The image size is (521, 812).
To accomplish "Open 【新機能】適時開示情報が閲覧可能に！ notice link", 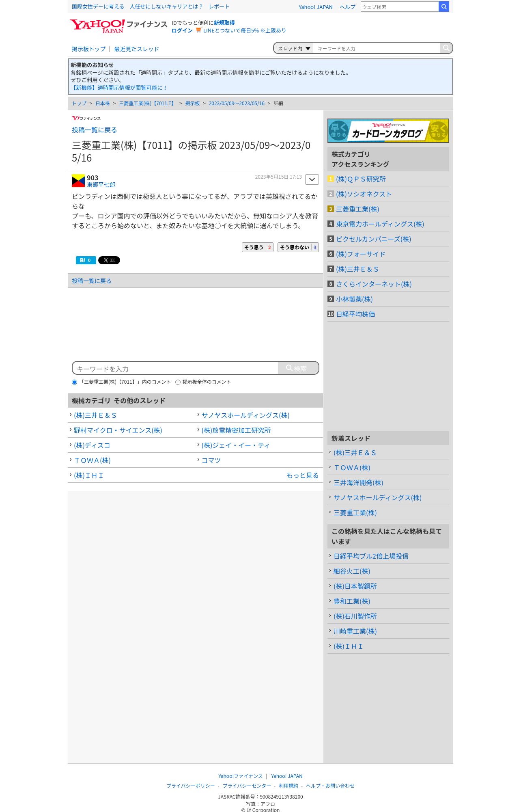I will pyautogui.click(x=119, y=88).
